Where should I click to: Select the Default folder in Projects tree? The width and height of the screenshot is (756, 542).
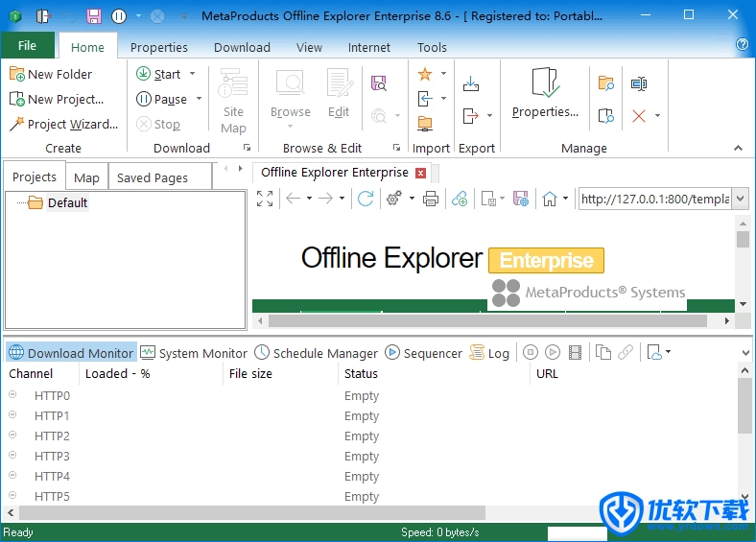[67, 203]
